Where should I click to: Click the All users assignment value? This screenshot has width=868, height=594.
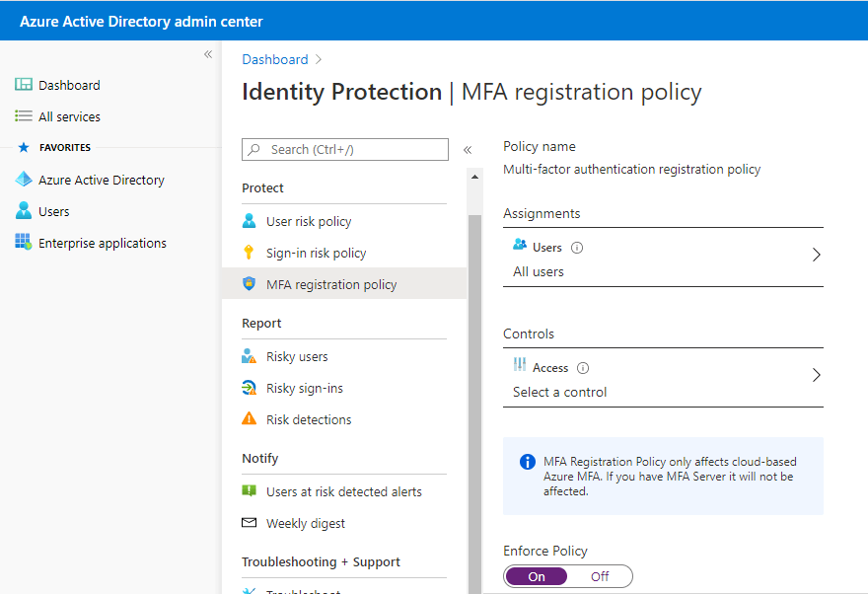[x=539, y=271]
